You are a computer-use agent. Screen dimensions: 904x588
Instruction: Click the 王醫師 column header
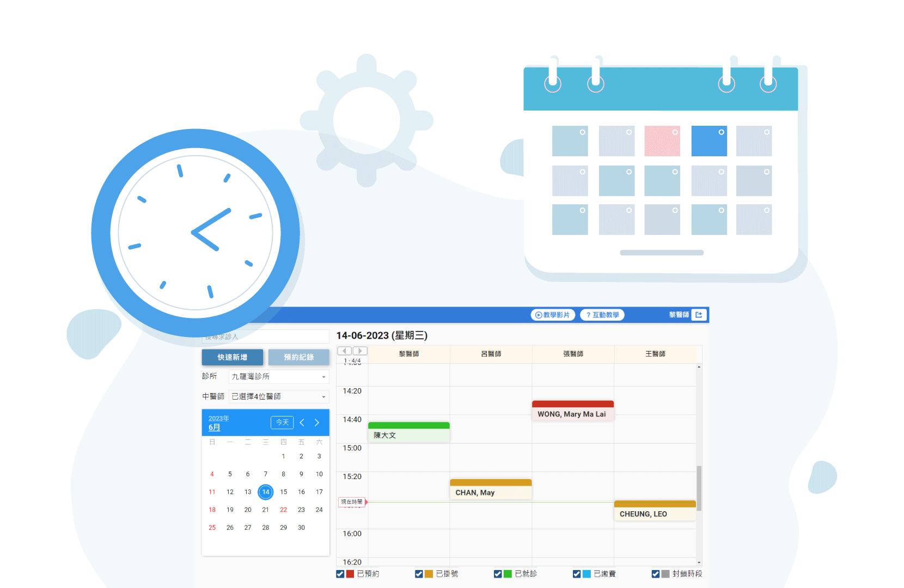[656, 354]
